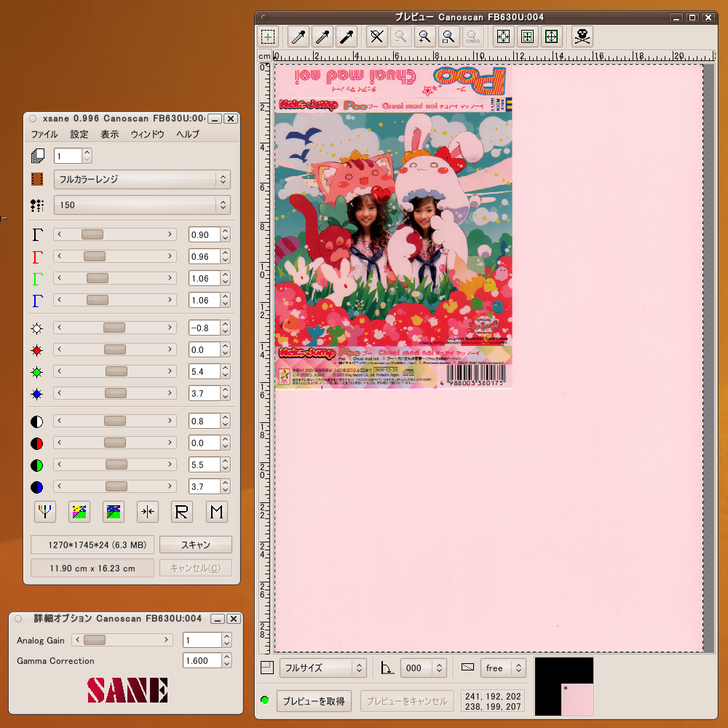Click the green contrast value field 5.5
This screenshot has width=728, height=728.
click(x=204, y=464)
